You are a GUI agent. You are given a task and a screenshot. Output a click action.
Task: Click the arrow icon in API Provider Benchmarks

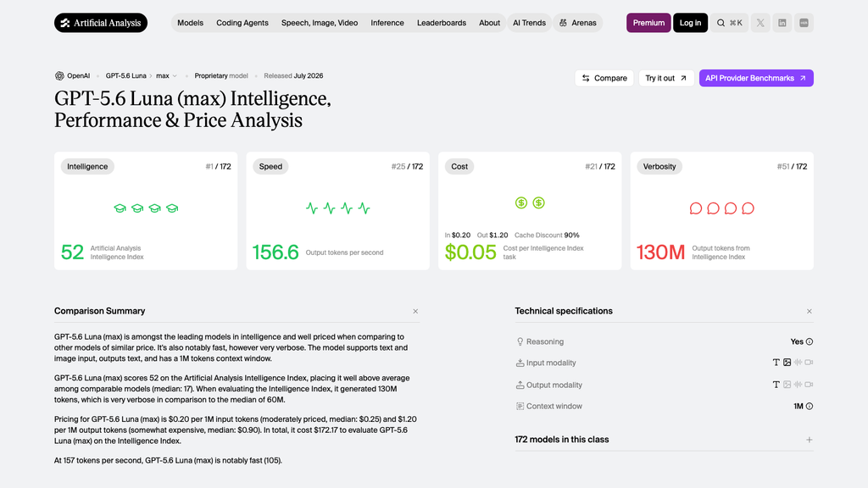point(803,78)
